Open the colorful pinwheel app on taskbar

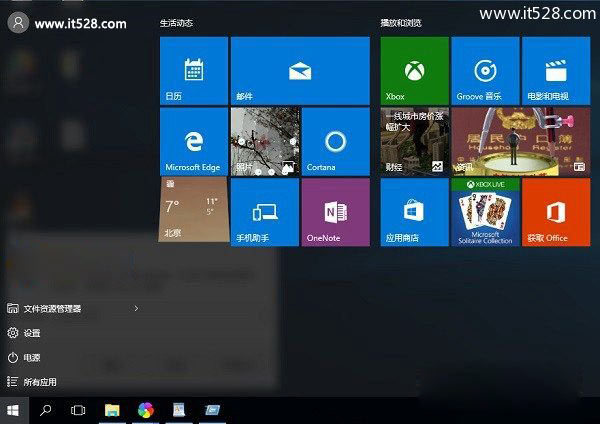146,411
